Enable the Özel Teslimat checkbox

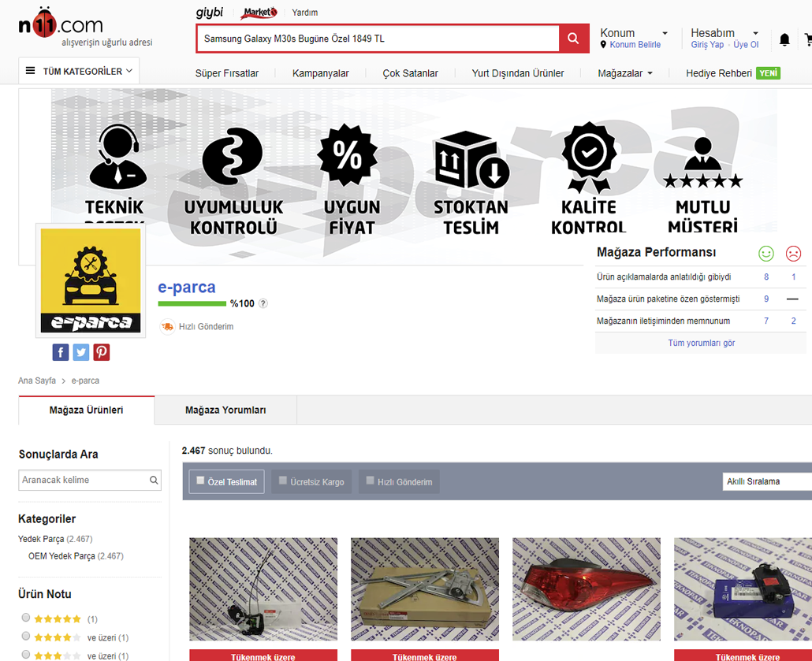pyautogui.click(x=201, y=481)
